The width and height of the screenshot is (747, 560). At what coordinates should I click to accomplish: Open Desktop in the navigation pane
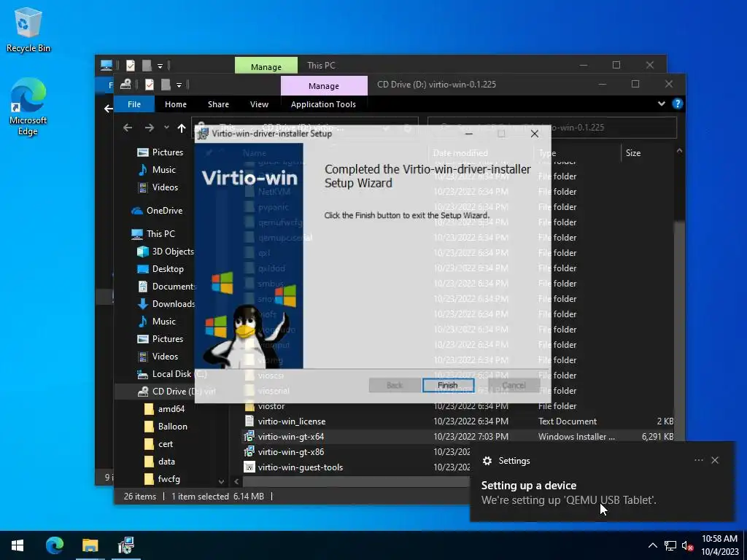pyautogui.click(x=160, y=269)
